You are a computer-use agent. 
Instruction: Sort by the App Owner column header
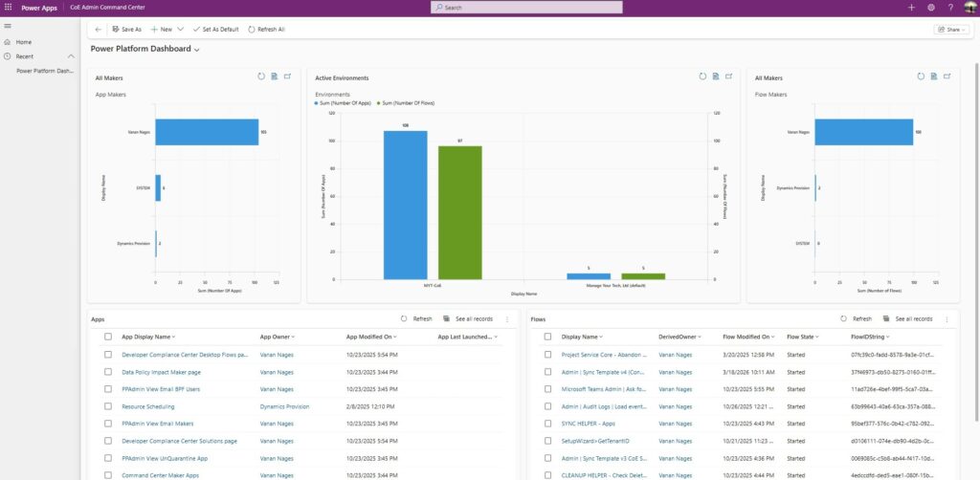(278, 337)
